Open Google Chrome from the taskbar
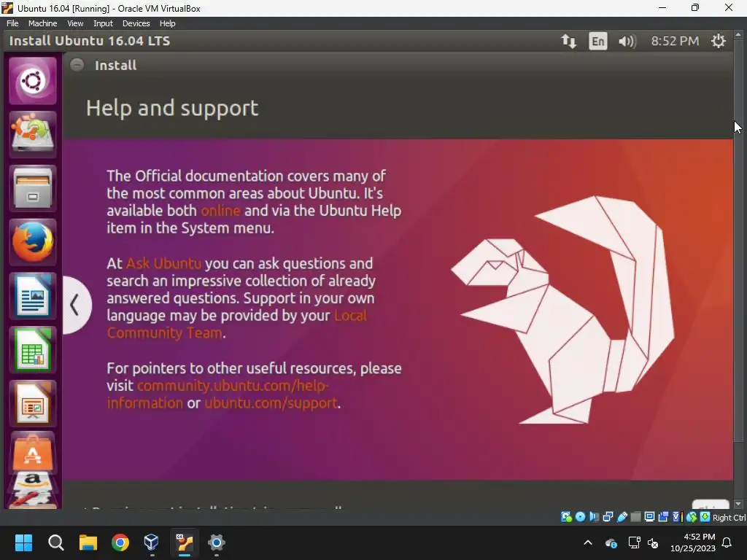This screenshot has width=747, height=560. pyautogui.click(x=120, y=542)
